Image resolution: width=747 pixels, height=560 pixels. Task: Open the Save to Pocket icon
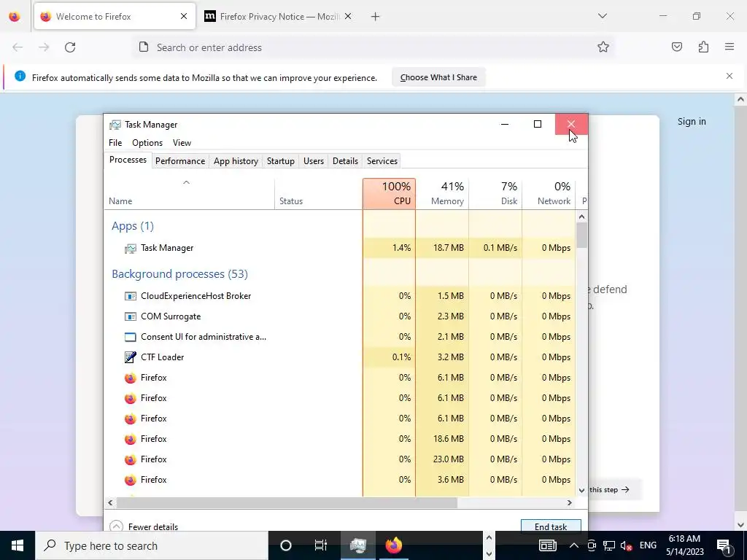click(677, 47)
